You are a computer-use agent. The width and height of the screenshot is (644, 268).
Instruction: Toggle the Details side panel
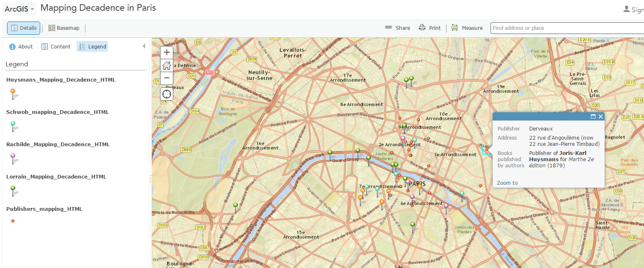coord(24,28)
